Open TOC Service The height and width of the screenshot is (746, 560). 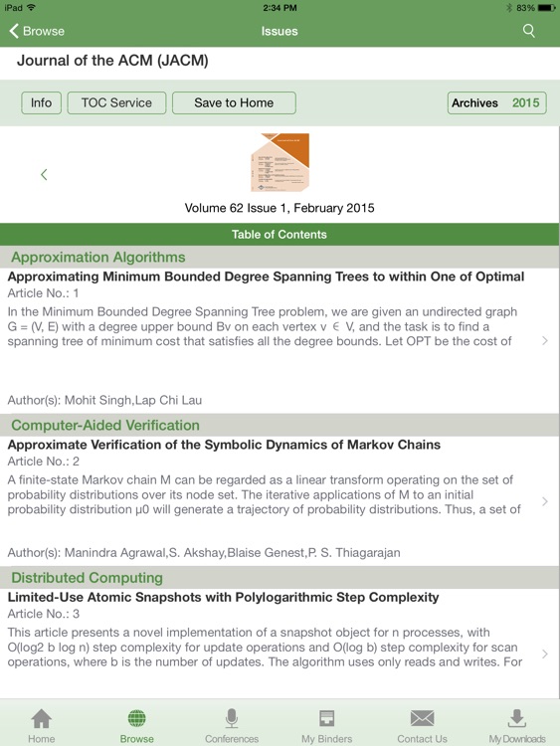pyautogui.click(x=116, y=102)
